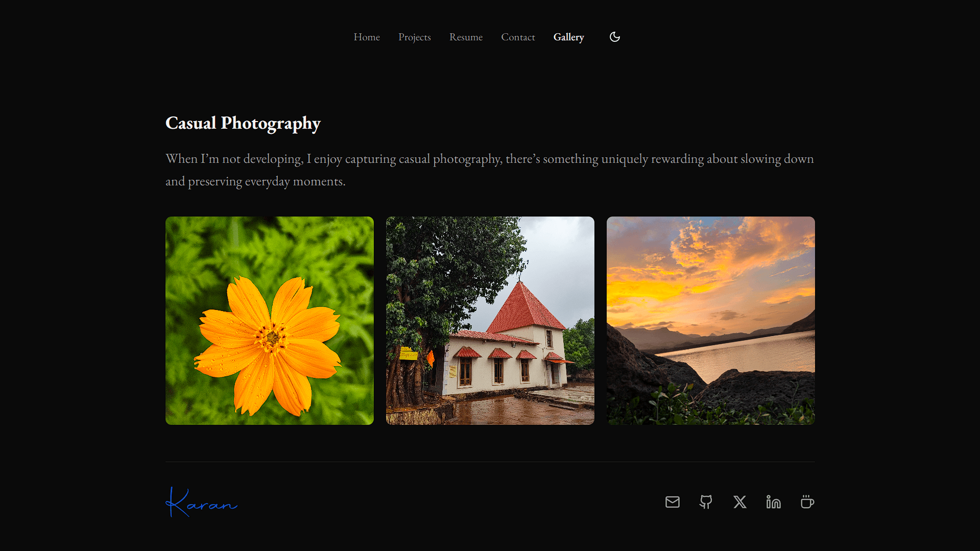The height and width of the screenshot is (551, 980).
Task: Open the Resume page
Action: click(465, 37)
